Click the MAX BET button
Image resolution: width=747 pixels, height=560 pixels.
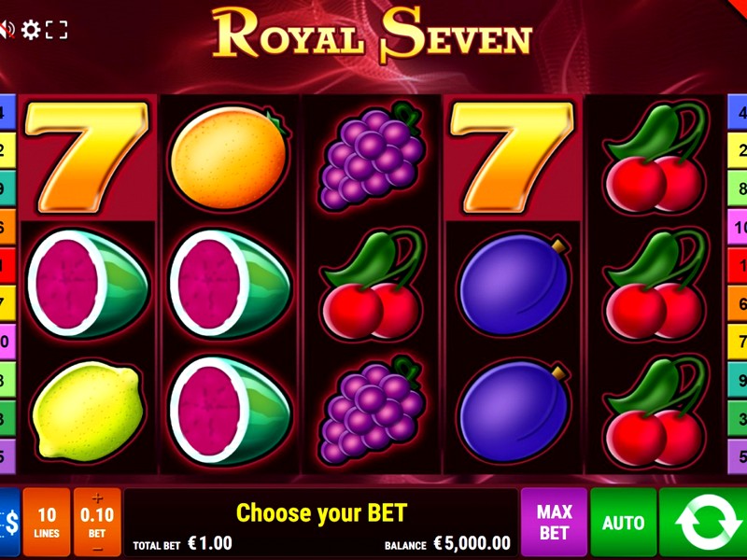coord(554,523)
